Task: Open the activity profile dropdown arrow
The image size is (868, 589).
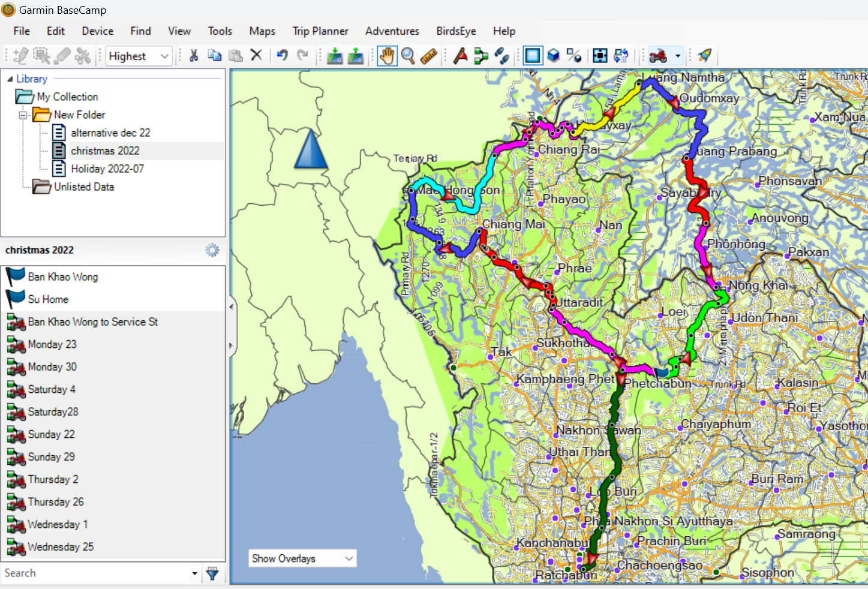Action: [678, 56]
